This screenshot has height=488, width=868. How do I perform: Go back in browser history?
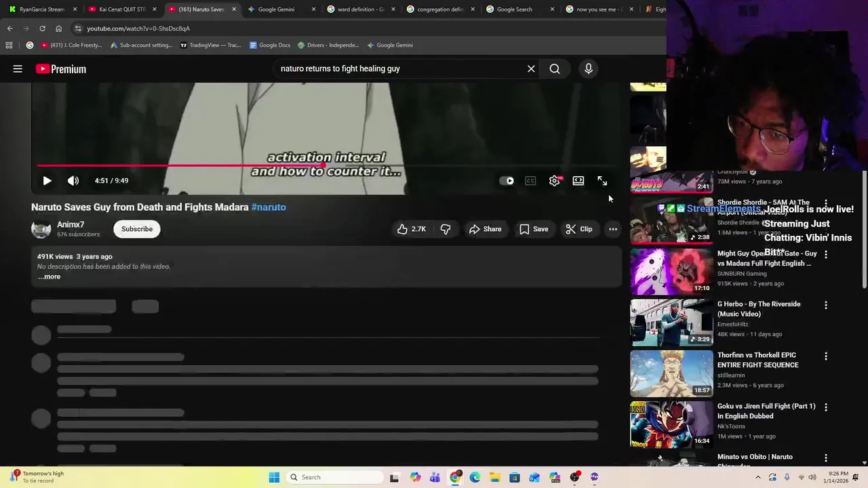9,28
